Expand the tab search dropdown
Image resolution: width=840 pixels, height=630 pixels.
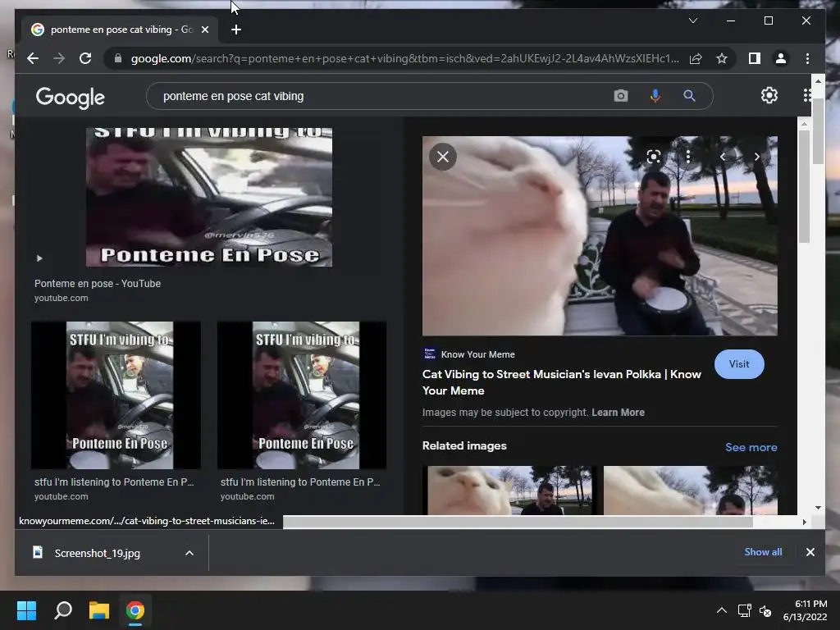692,21
